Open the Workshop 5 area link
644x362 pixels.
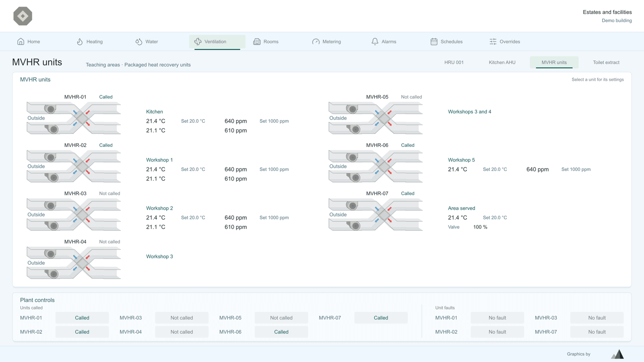pyautogui.click(x=461, y=160)
